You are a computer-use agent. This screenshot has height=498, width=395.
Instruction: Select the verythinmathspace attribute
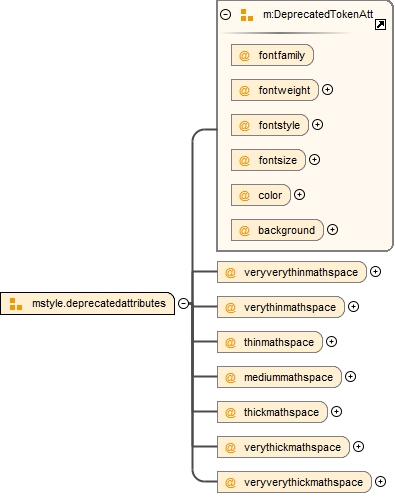[x=281, y=307]
